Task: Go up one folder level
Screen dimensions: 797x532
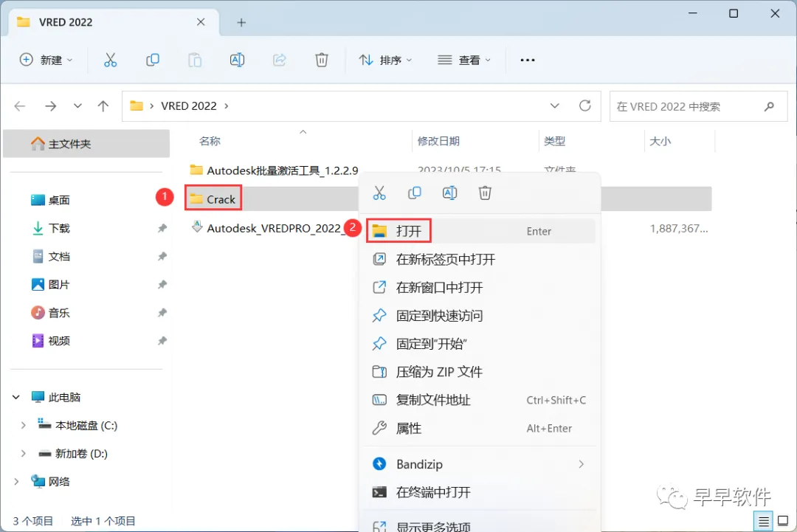Action: (103, 106)
